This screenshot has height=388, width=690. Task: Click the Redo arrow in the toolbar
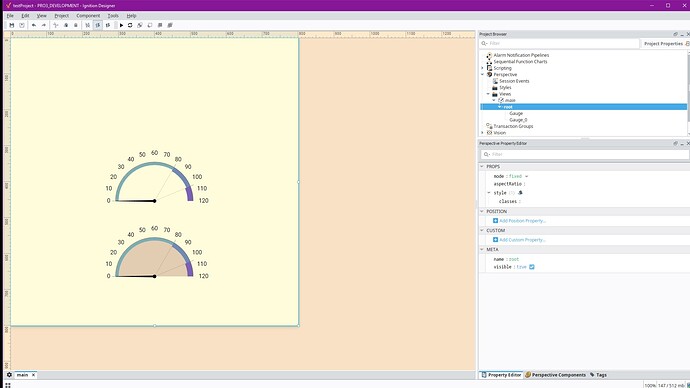[x=44, y=26]
